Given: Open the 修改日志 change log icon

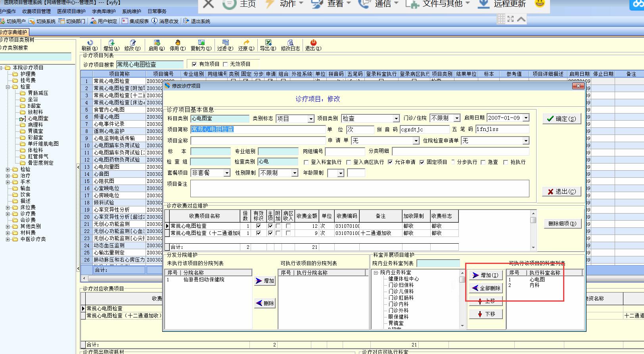Looking at the screenshot, I should 290,43.
